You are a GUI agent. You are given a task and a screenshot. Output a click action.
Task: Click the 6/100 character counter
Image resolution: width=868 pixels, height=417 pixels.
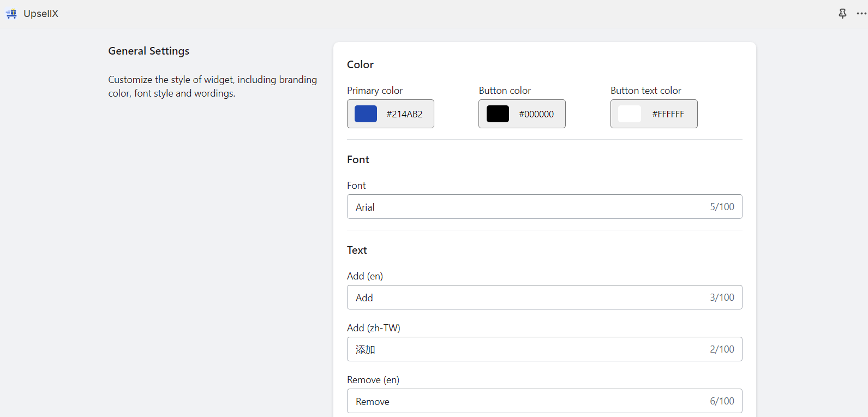tap(722, 401)
